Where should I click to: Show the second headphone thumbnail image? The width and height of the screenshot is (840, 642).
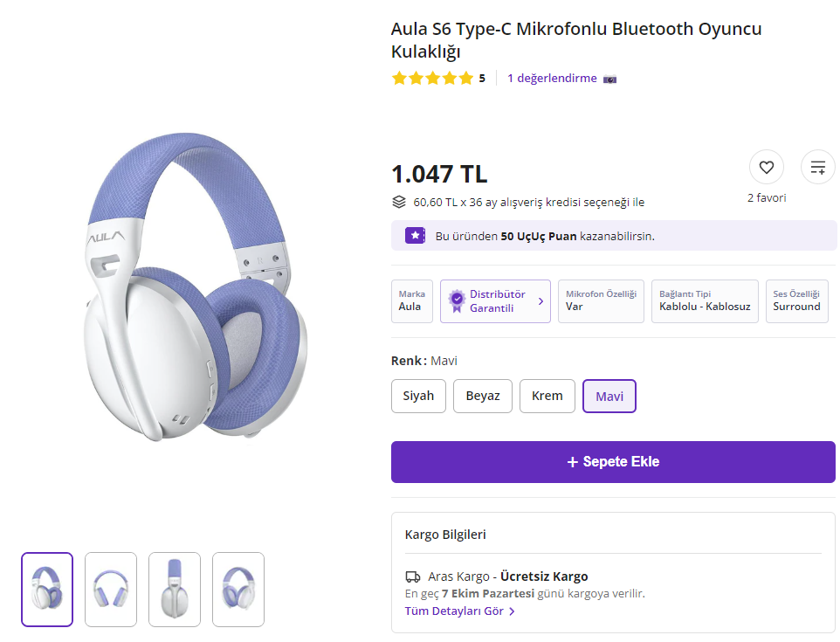pyautogui.click(x=111, y=590)
